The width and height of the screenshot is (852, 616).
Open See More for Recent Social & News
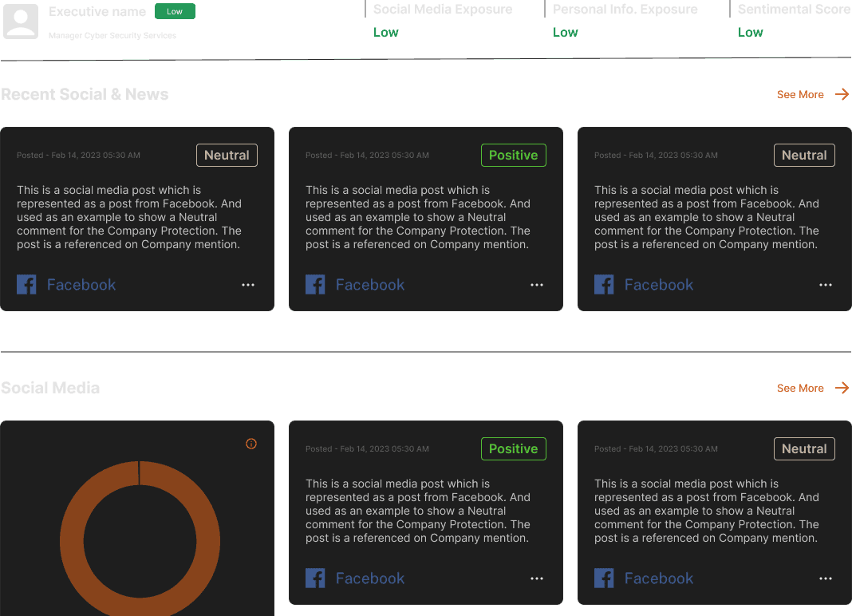(x=800, y=95)
